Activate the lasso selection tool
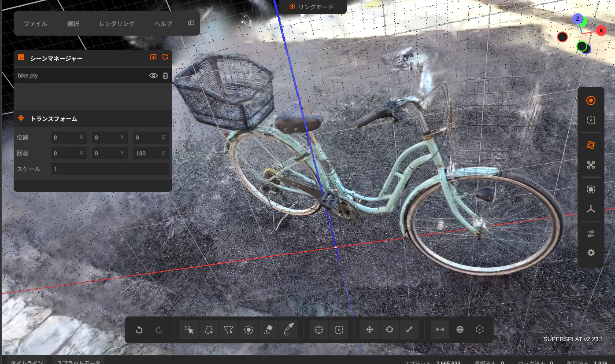The height and width of the screenshot is (364, 615). coord(209,330)
